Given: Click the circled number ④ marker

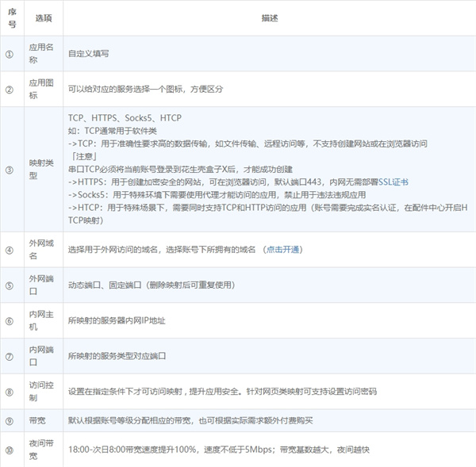Looking at the screenshot, I should pos(10,250).
